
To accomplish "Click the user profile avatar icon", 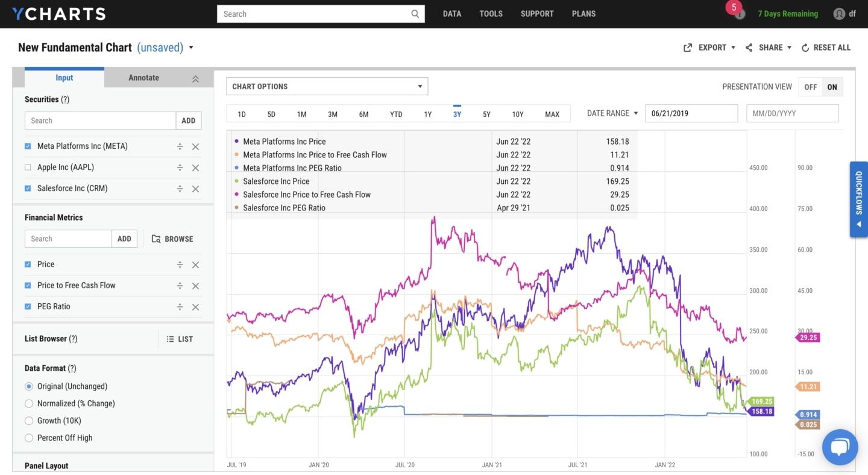I will tap(838, 13).
